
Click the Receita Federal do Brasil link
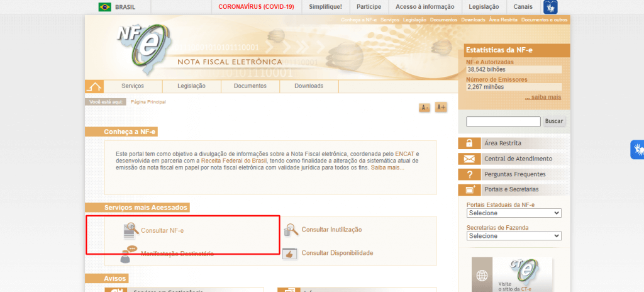click(x=234, y=161)
